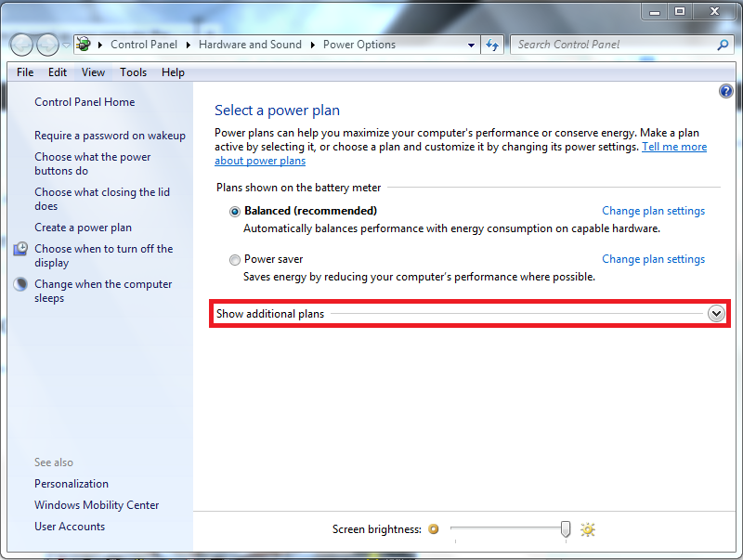The image size is (743, 560).
Task: Click the magnifier search icon
Action: (x=723, y=45)
